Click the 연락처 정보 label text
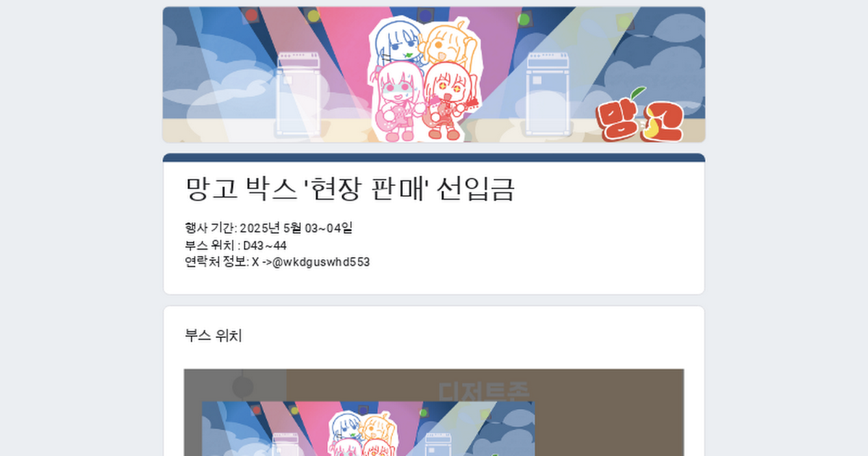This screenshot has height=456, width=868. tap(217, 262)
